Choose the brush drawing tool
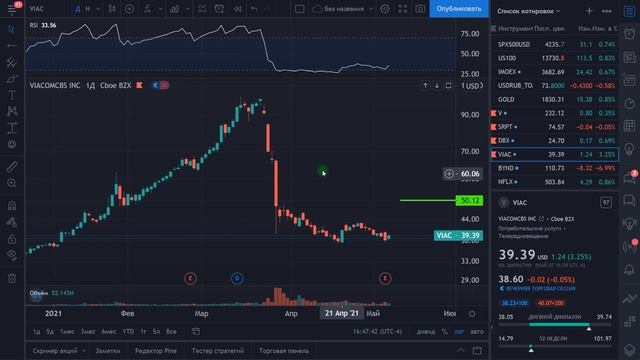 point(12,78)
